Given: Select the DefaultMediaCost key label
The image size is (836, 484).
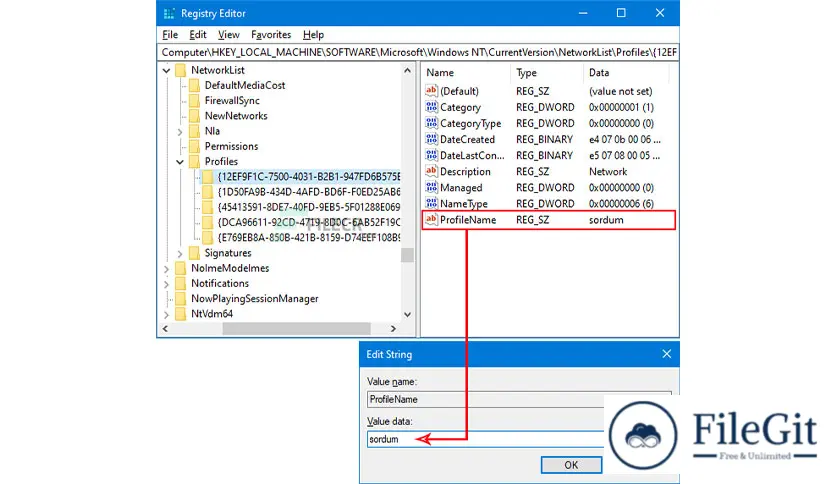Looking at the screenshot, I should click(x=245, y=85).
